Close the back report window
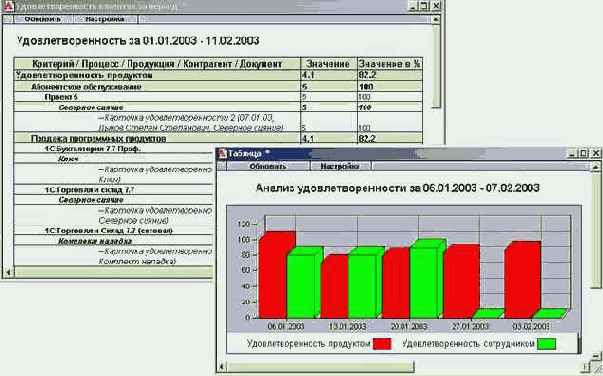This screenshot has height=376, width=603. point(436,6)
